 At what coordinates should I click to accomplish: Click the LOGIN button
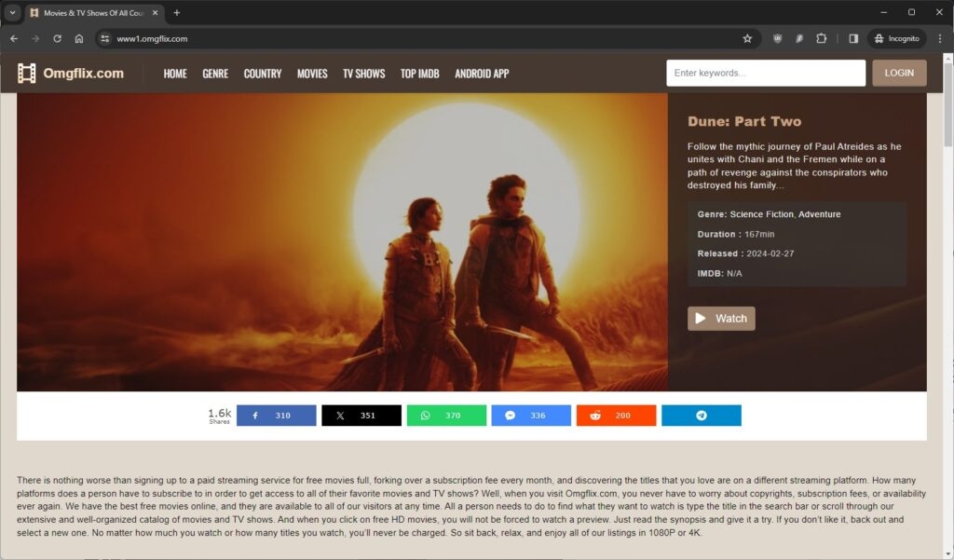click(899, 73)
